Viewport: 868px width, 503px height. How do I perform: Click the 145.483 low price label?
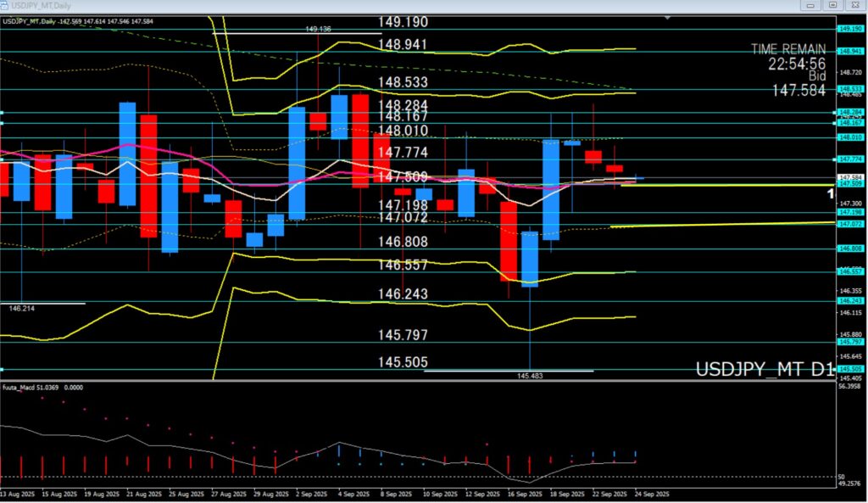click(x=531, y=375)
